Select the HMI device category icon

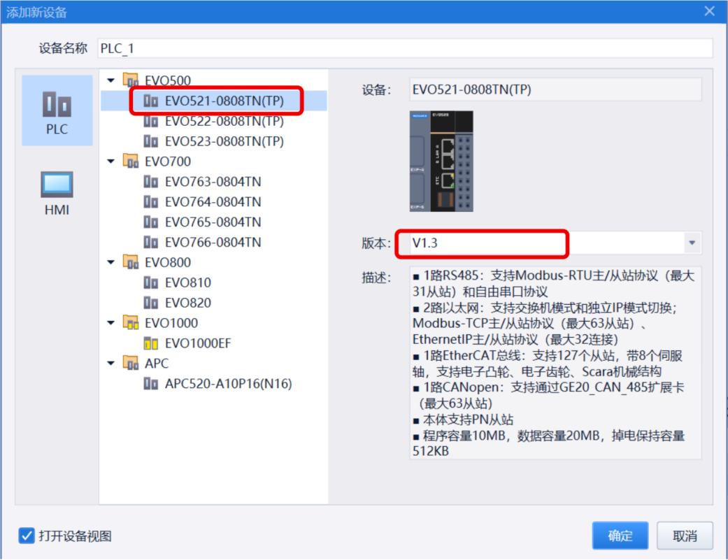[x=57, y=192]
